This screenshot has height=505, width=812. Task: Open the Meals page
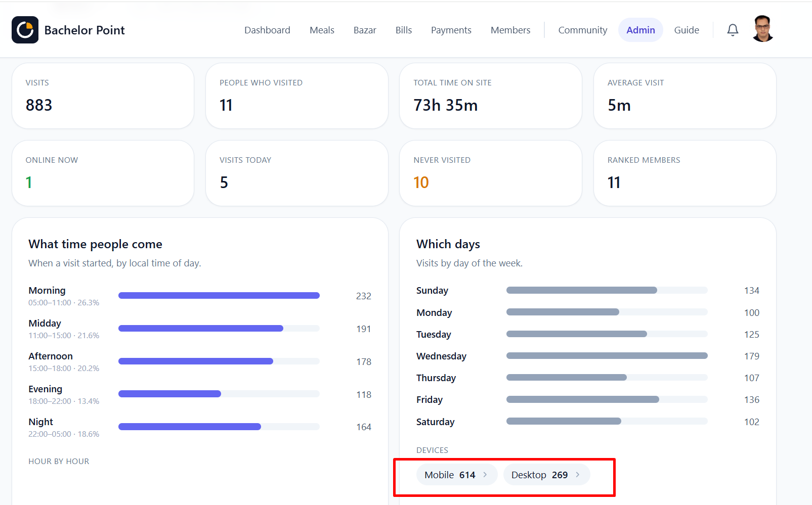322,30
